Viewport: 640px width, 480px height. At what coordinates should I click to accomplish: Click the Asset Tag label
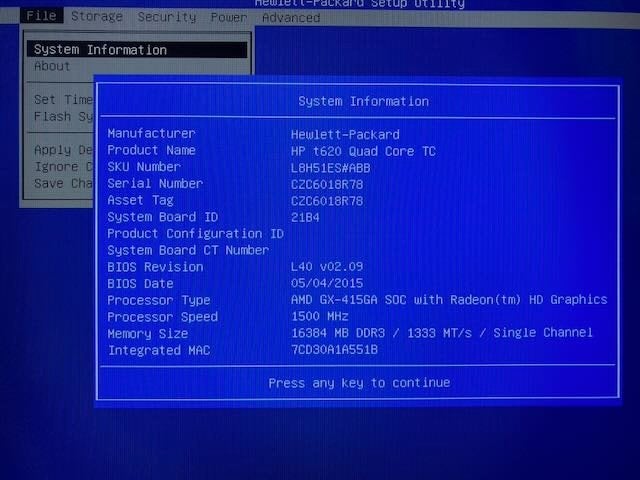point(140,200)
